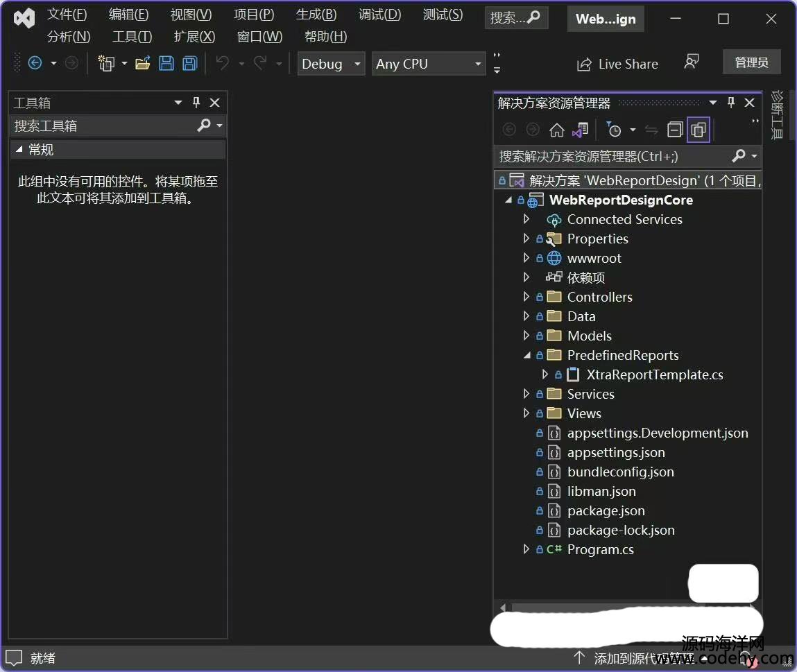
Task: Open the 文件(F) menu
Action: pos(67,15)
